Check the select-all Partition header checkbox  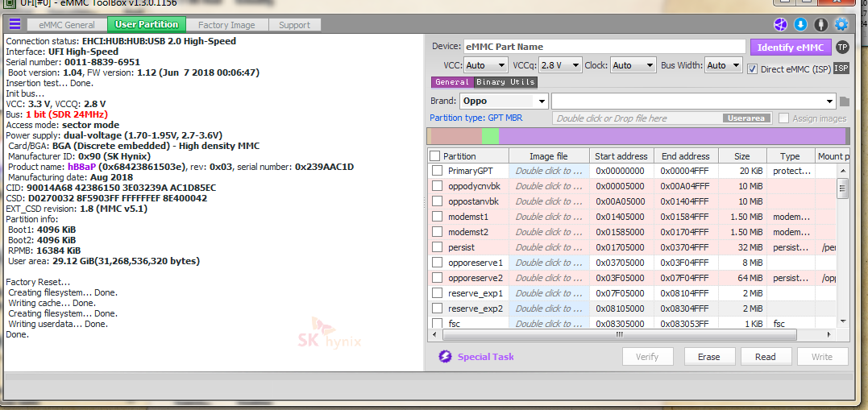(x=435, y=156)
